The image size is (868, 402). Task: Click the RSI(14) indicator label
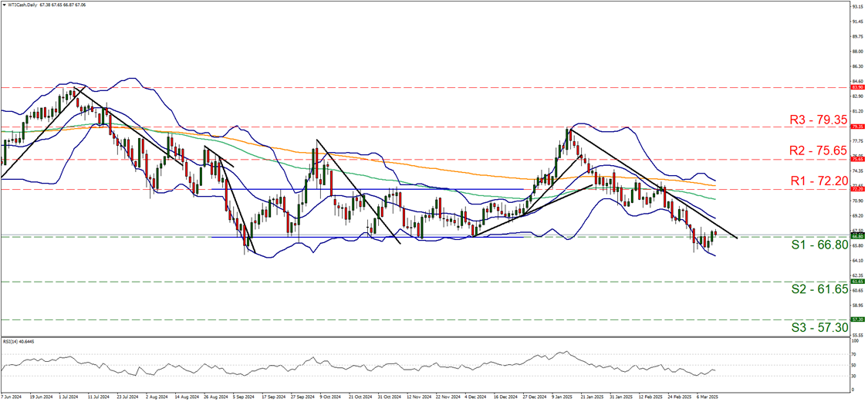tap(17, 341)
